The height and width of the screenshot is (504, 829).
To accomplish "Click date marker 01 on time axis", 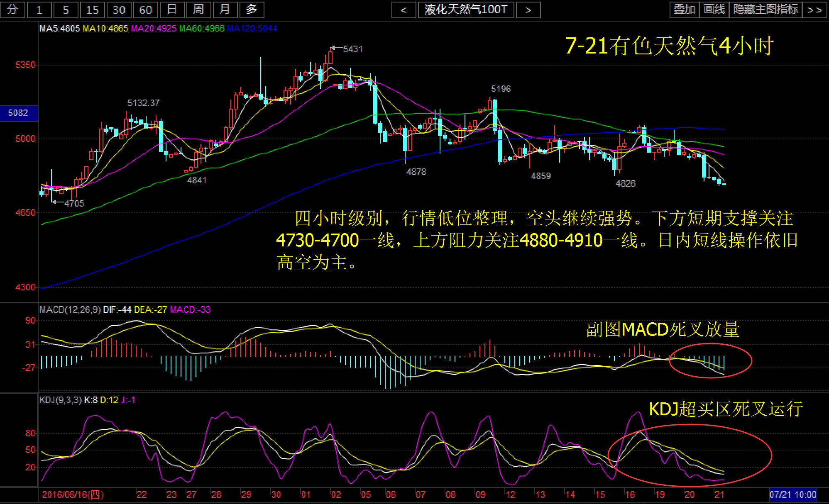I will [306, 494].
